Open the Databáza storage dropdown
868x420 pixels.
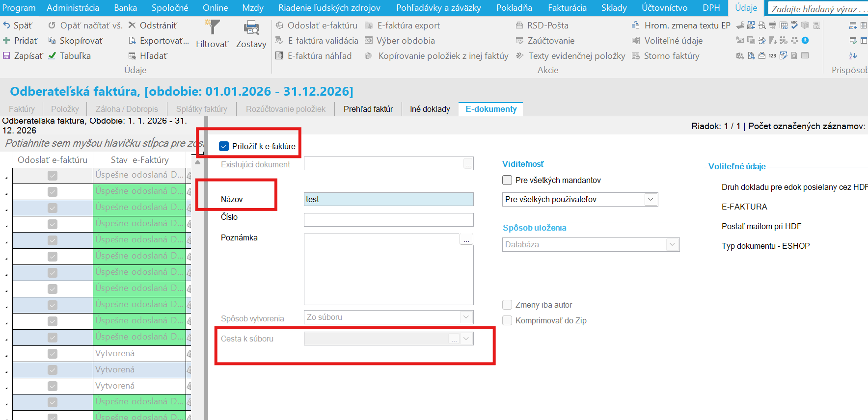pyautogui.click(x=672, y=244)
